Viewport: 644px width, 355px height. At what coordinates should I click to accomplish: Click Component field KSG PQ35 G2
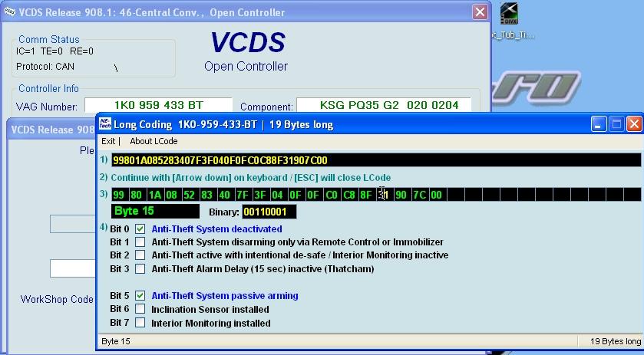pos(384,106)
